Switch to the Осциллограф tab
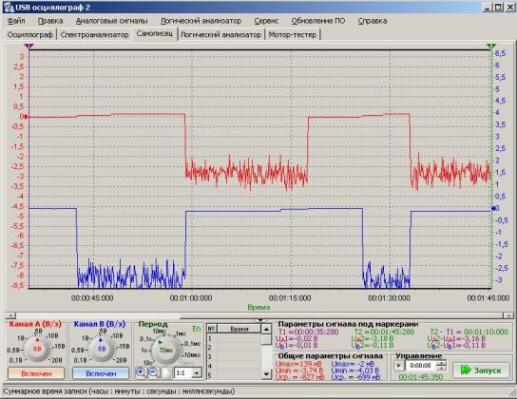517x399 pixels. click(30, 34)
